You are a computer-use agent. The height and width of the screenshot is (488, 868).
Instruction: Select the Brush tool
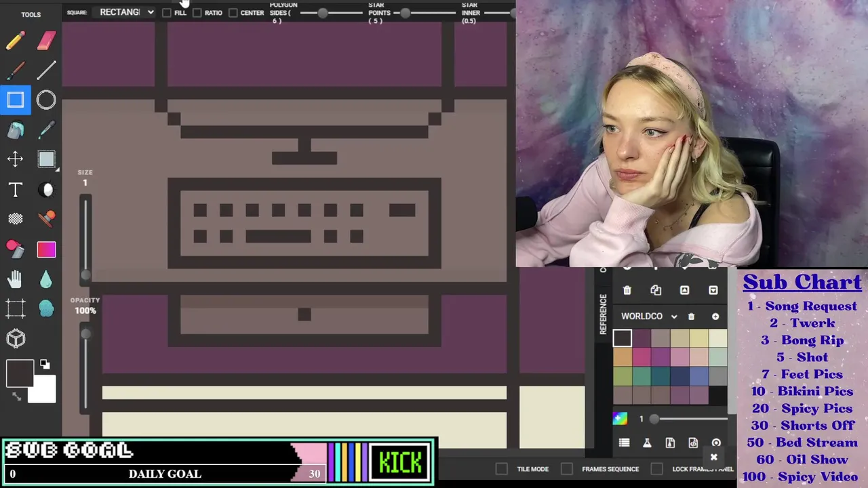[15, 70]
